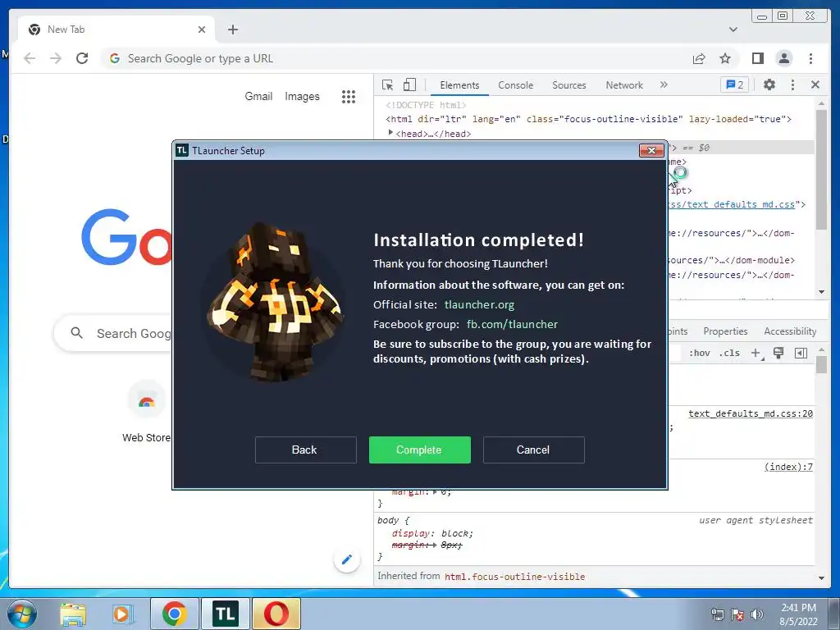Open Gmail link on Google page
This screenshot has height=630, width=840.
pos(258,97)
